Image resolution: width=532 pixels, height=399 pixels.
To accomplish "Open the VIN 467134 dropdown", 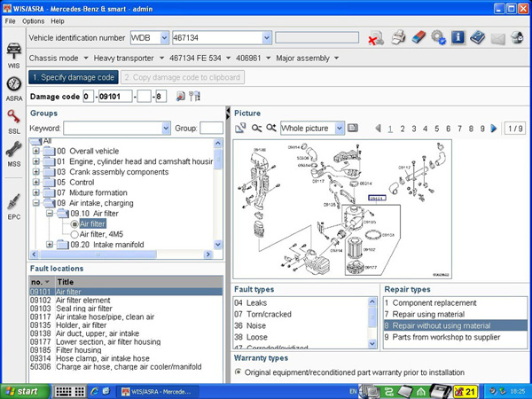I will tap(267, 38).
